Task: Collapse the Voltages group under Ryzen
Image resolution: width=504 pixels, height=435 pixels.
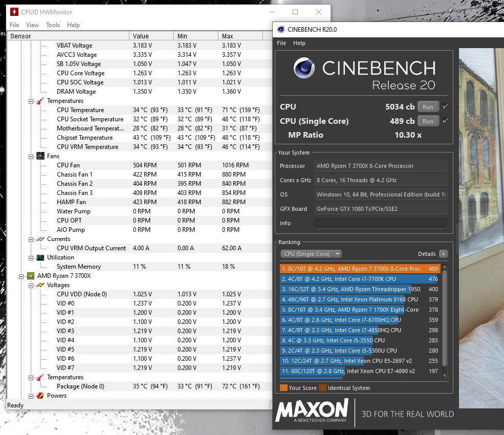Action: [31, 286]
